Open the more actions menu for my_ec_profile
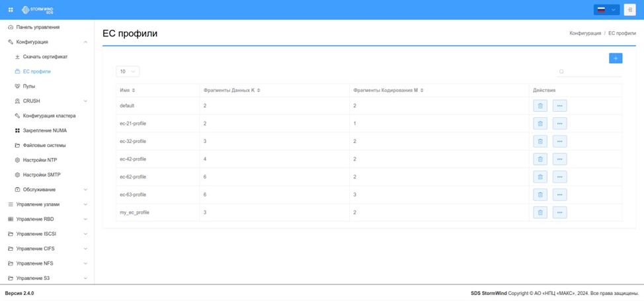644x301 pixels. click(559, 212)
